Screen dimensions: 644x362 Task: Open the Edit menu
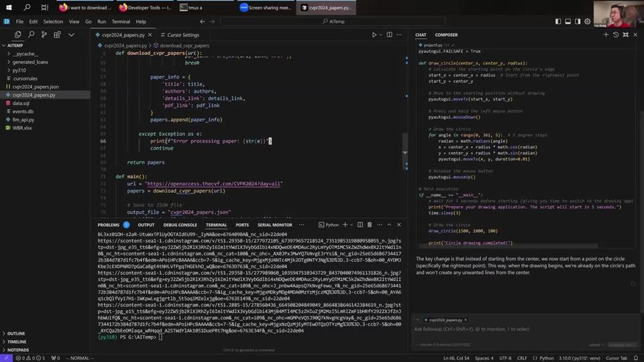click(34, 21)
